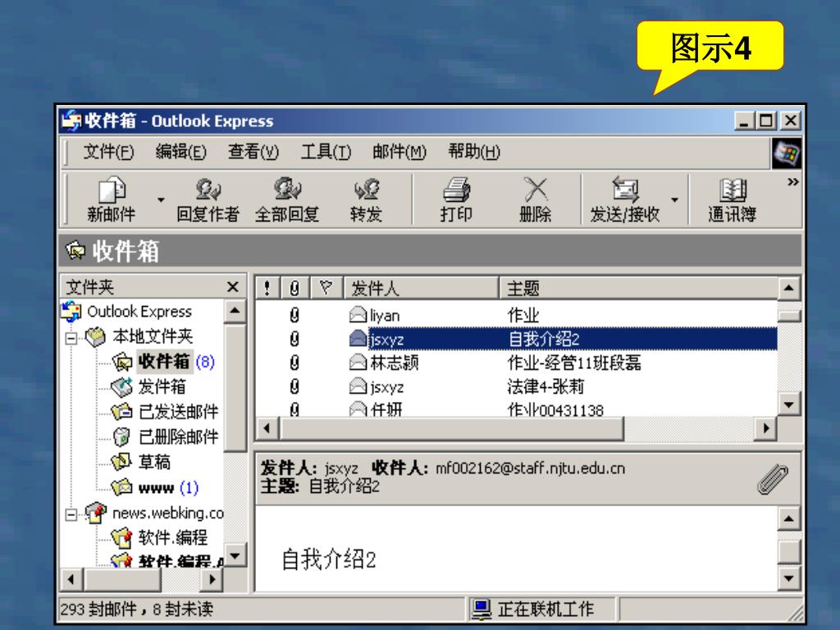Image resolution: width=840 pixels, height=630 pixels.
Task: Open the dropdown arrow beside 新邮件
Action: [161, 200]
